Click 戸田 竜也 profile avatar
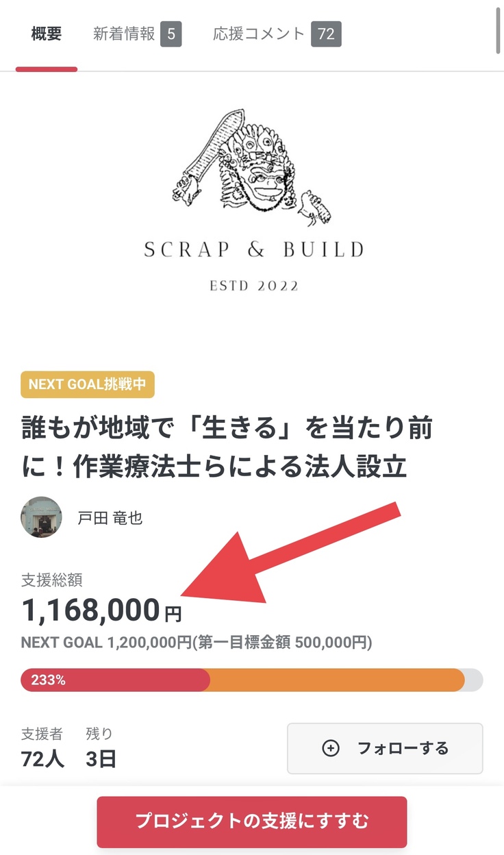The width and height of the screenshot is (504, 855). click(x=41, y=517)
